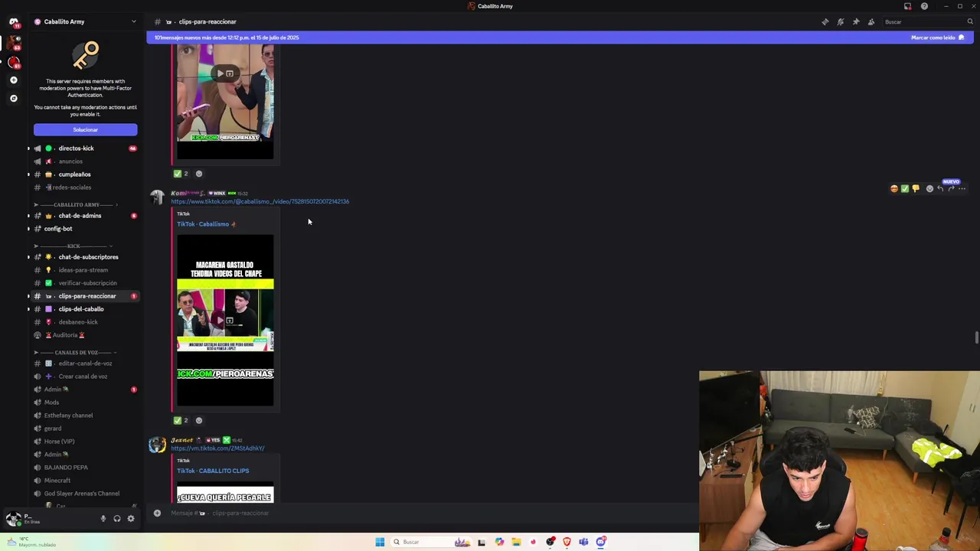The image size is (980, 551).
Task: Click the Buscar search field in Discord
Action: tap(926, 21)
